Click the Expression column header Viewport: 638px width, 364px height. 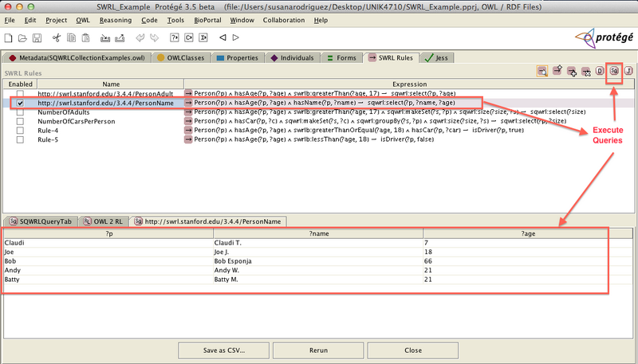tap(409, 84)
